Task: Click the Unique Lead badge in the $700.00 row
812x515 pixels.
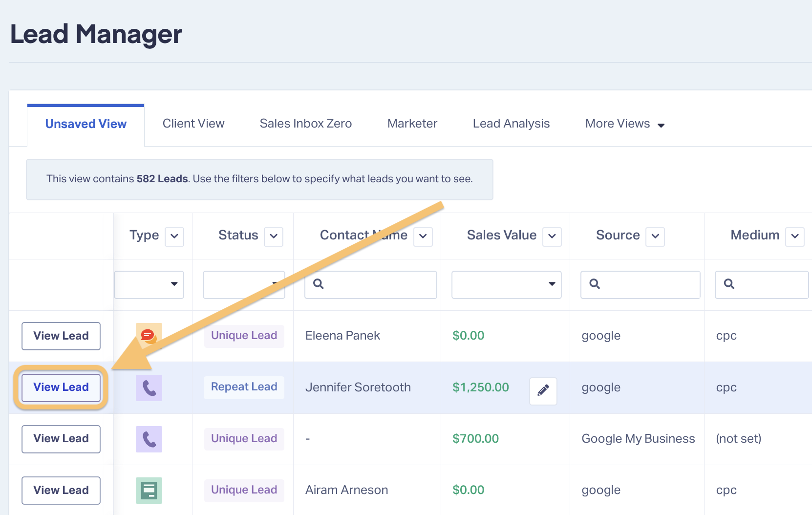Action: click(244, 439)
